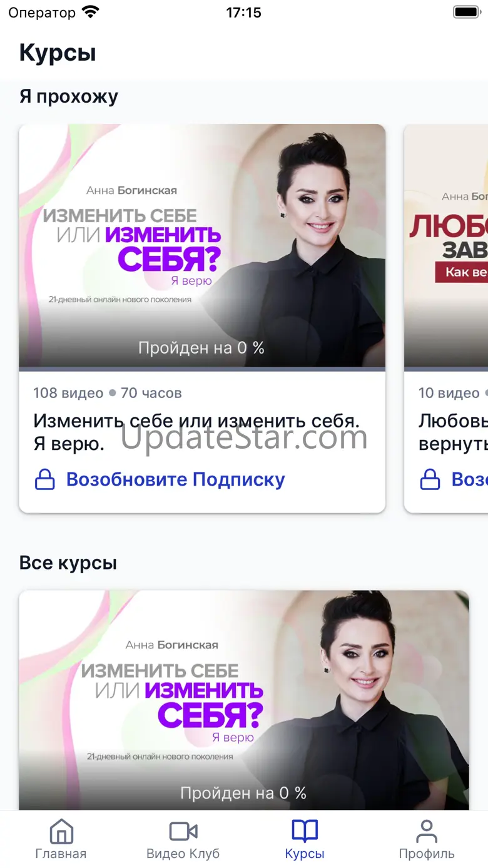
Task: Open the Профиль person icon
Action: pyautogui.click(x=427, y=831)
